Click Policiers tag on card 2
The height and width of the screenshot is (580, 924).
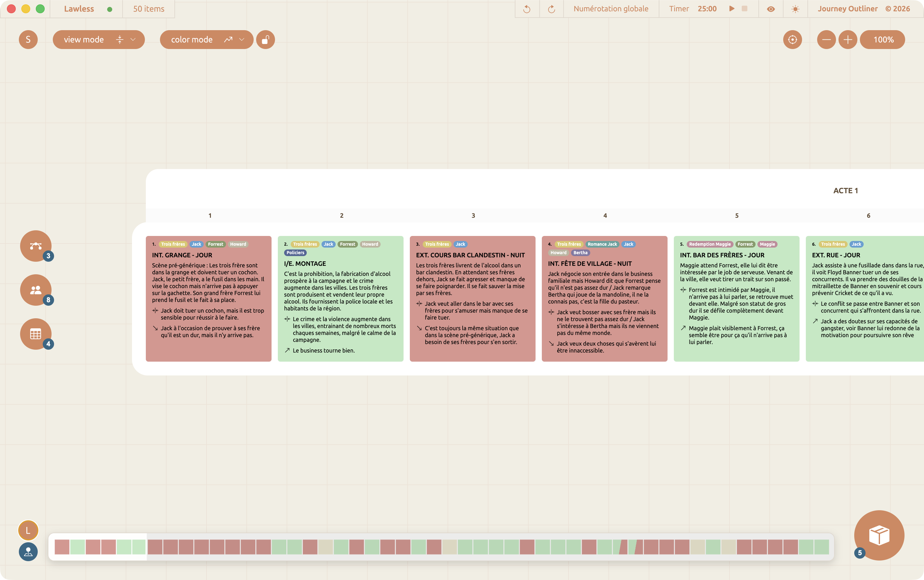[295, 252]
